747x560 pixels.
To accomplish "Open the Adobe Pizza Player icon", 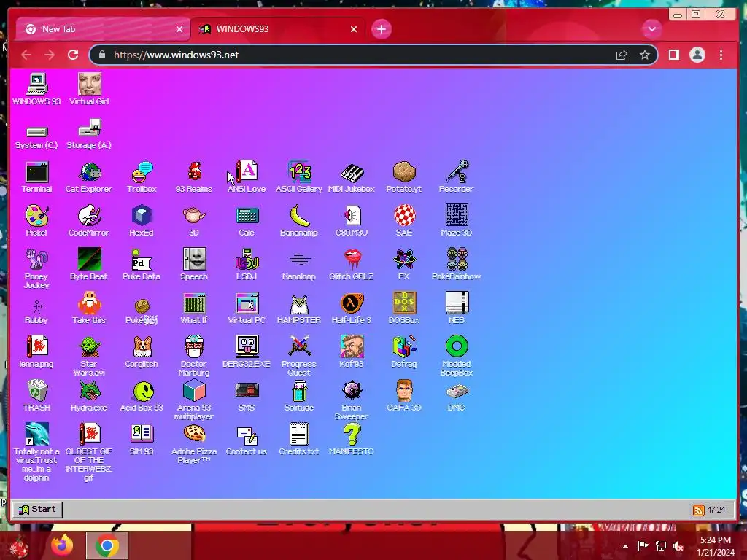I will [194, 444].
